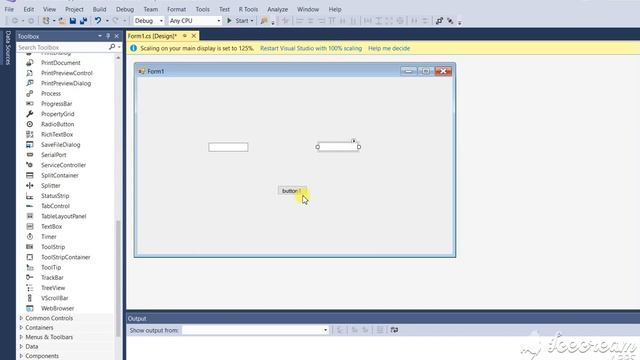Click the Search Toolbox input field
The height and width of the screenshot is (360, 640).
62,47
